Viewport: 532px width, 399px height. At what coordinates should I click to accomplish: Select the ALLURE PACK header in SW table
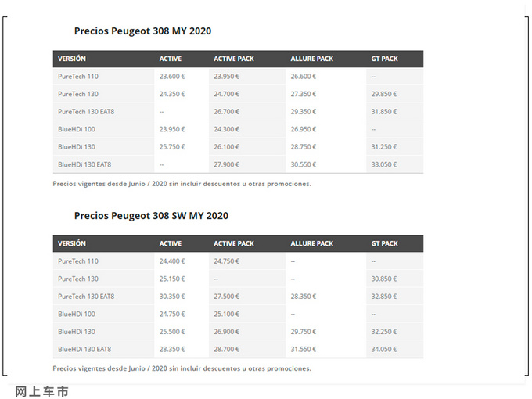[312, 243]
